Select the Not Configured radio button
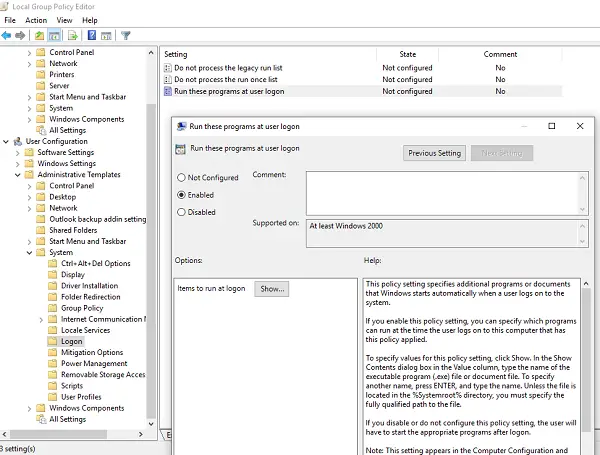 coord(181,177)
